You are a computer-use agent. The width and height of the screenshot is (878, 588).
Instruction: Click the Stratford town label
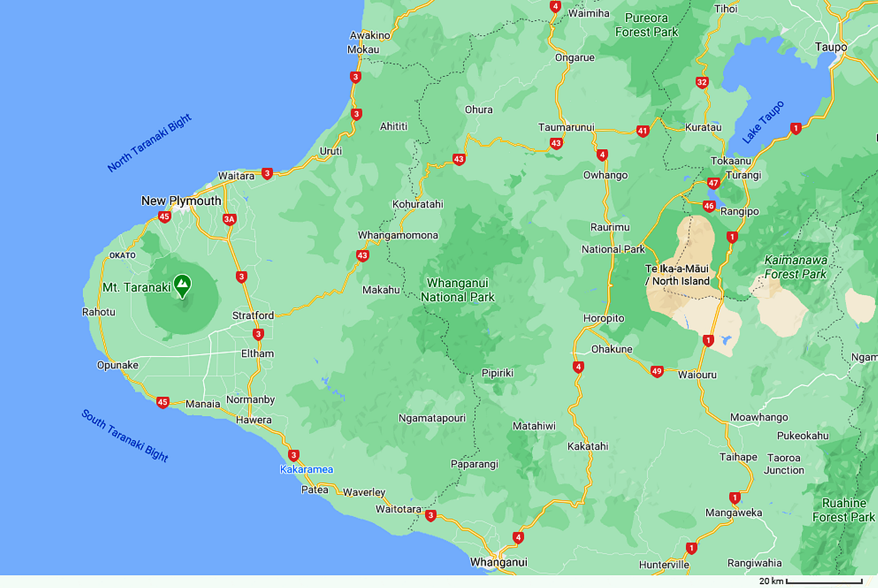(x=253, y=315)
